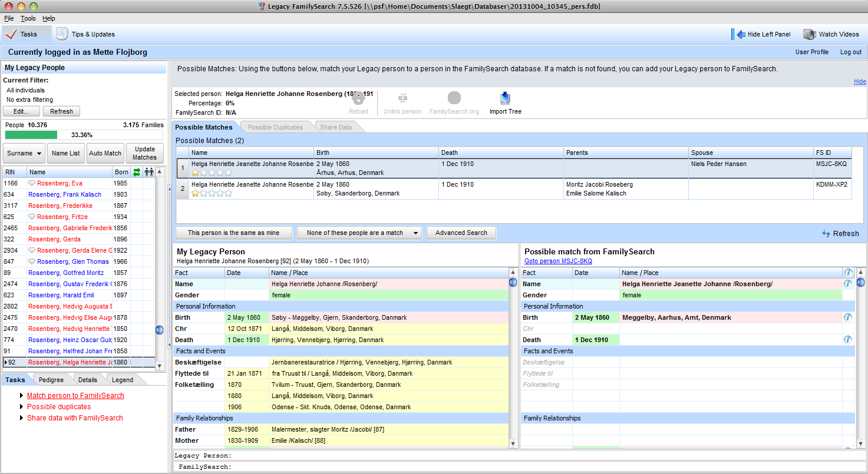Click heart icon beside Rosenberg, Gerda Elene
Viewport: 868px width, 474px height.
(32, 250)
